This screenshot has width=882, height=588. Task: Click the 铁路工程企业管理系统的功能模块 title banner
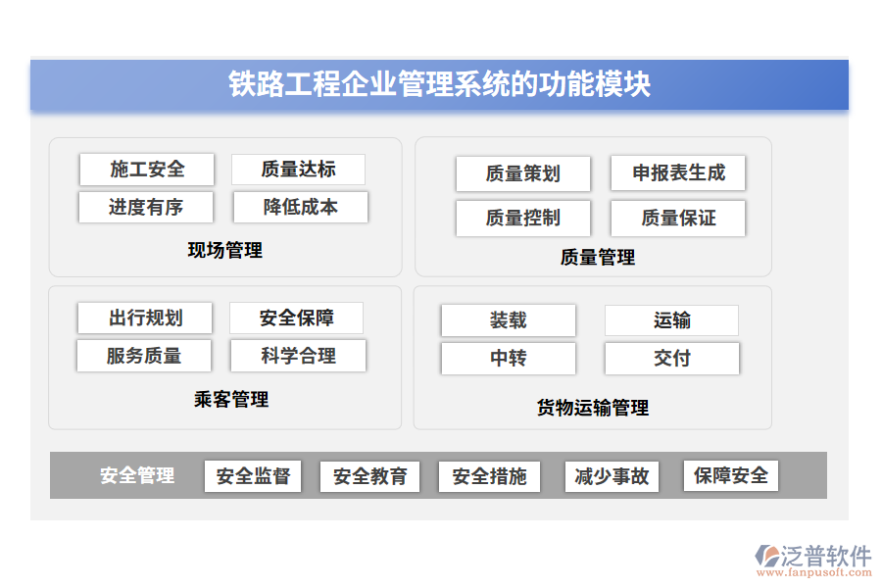pos(441,86)
